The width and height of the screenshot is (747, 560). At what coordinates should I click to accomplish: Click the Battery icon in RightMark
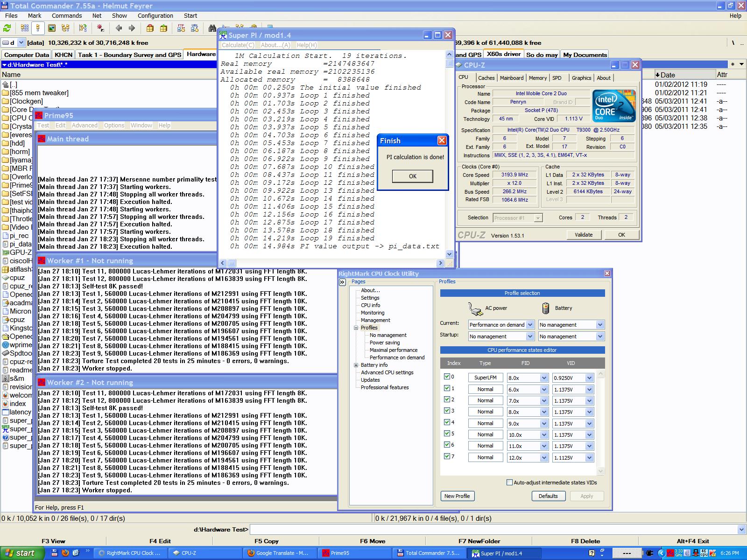point(545,308)
